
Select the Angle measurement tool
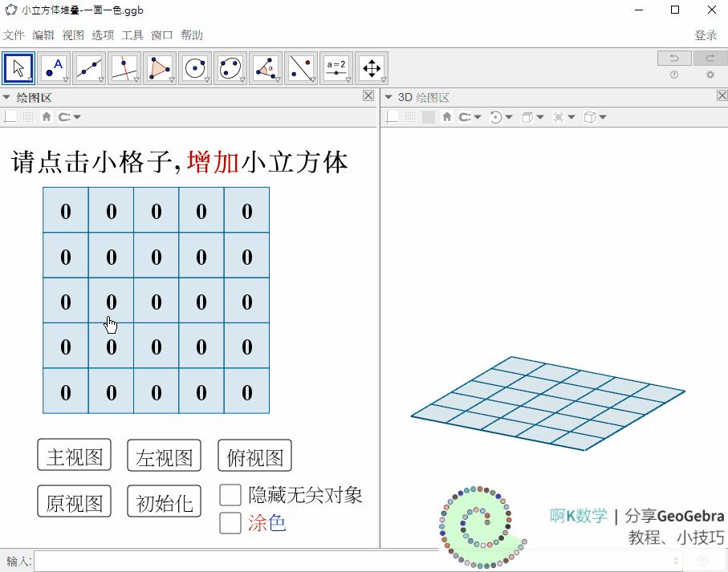click(x=266, y=68)
